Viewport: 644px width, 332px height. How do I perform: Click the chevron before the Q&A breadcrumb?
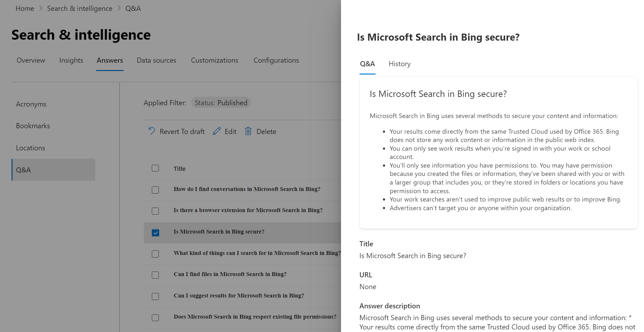(119, 8)
